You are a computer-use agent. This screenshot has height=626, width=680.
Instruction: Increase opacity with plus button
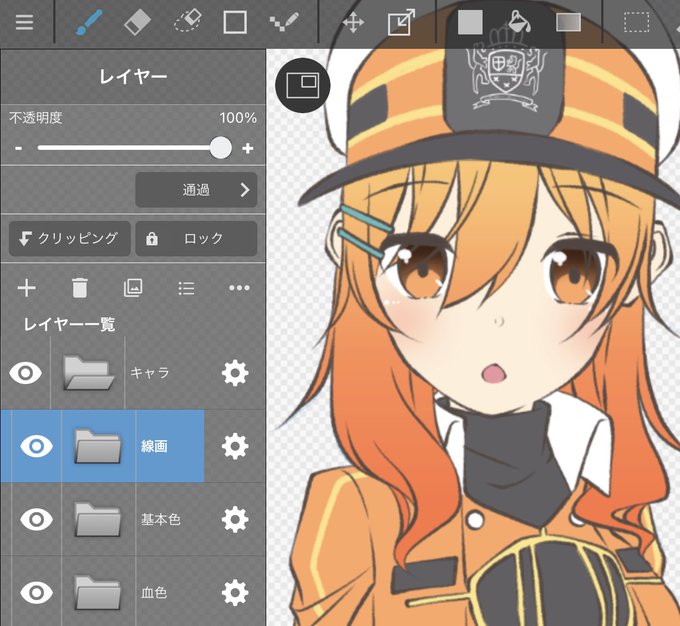pyautogui.click(x=248, y=148)
